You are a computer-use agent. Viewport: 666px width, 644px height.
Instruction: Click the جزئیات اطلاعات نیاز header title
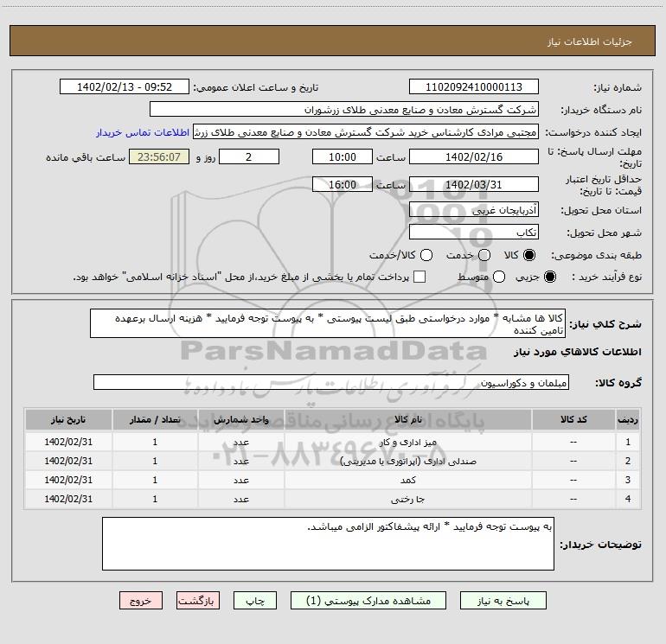590,41
